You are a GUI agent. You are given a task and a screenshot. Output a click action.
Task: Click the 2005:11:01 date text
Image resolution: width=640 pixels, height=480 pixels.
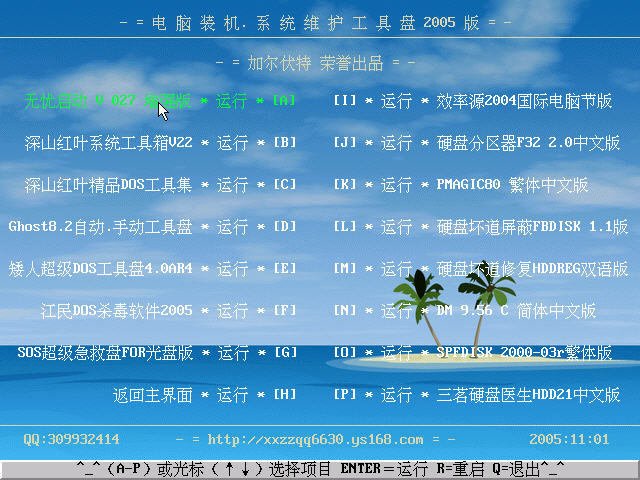coord(569,440)
